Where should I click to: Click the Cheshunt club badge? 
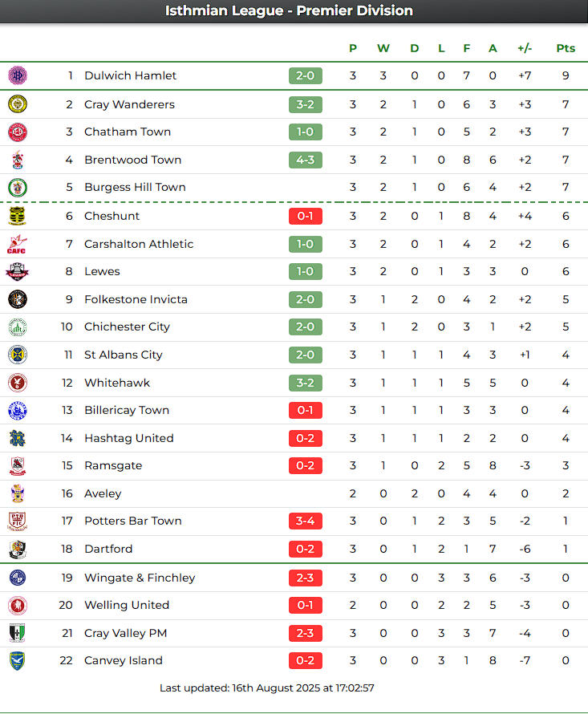coord(17,216)
